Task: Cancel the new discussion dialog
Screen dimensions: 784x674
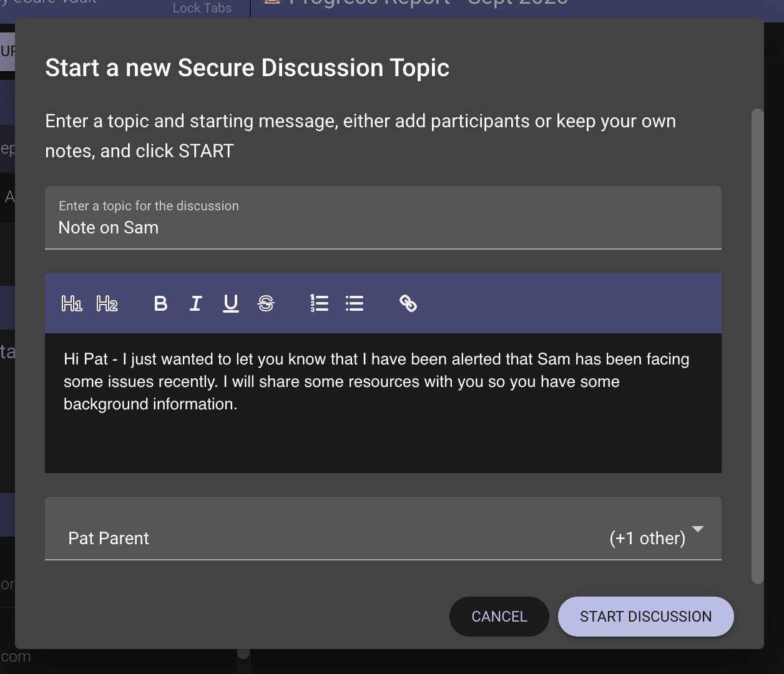Action: [x=499, y=617]
